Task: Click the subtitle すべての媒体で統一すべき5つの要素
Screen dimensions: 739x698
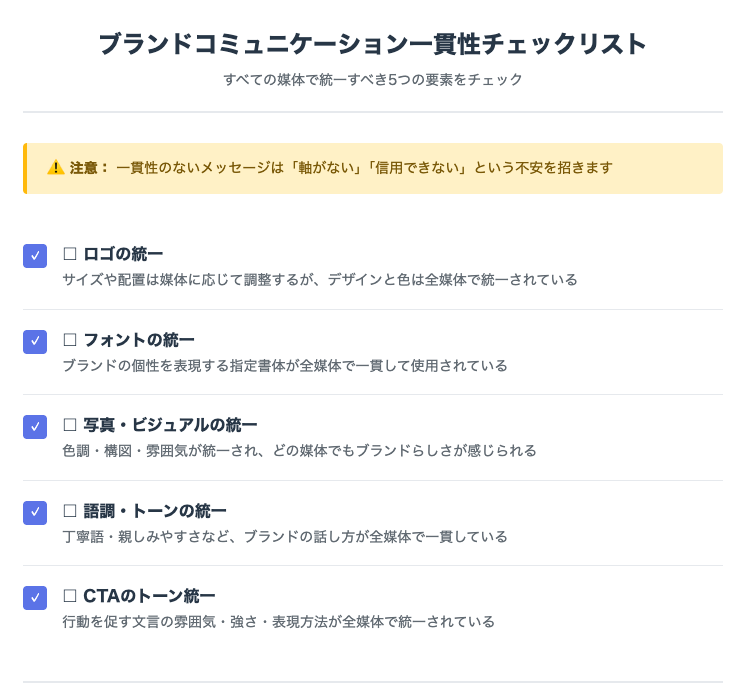Action: [373, 79]
